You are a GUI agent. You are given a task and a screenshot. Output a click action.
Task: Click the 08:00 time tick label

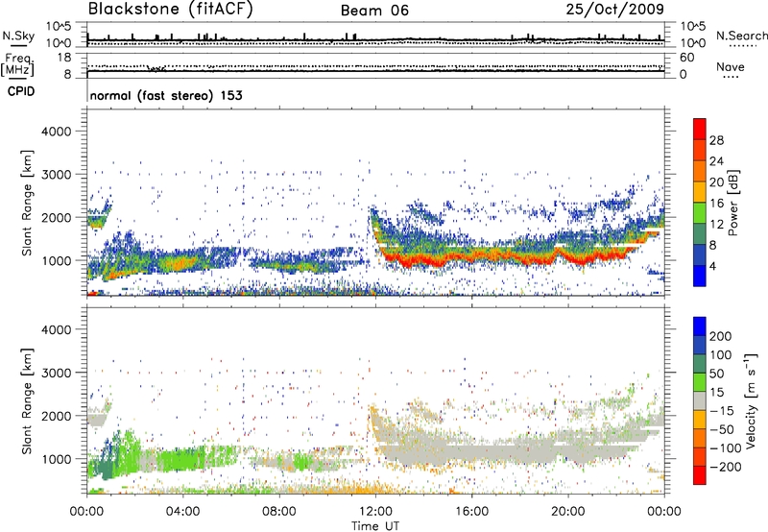click(x=278, y=512)
